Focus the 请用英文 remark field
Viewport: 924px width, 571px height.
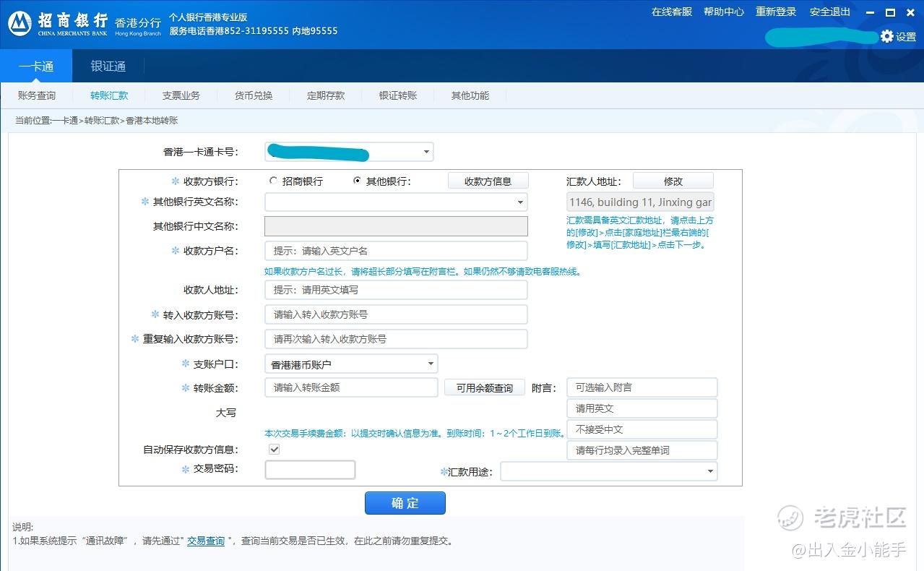pyautogui.click(x=642, y=408)
